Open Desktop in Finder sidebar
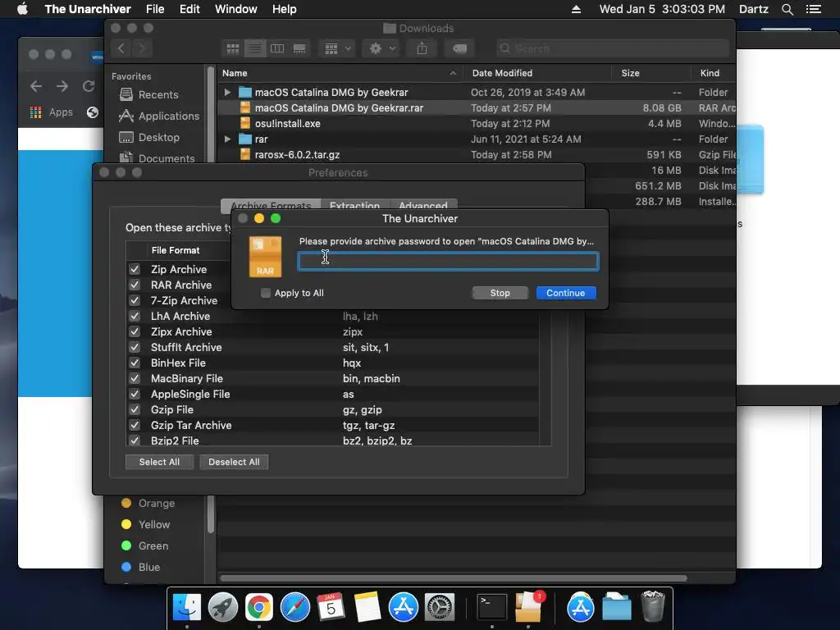The height and width of the screenshot is (630, 840). point(149,137)
